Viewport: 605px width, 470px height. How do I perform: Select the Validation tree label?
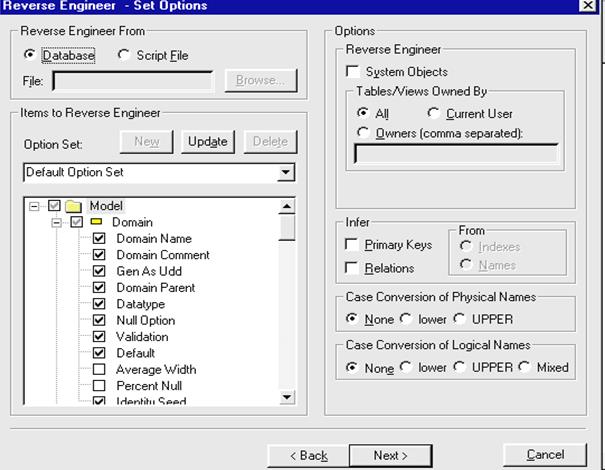pos(142,336)
